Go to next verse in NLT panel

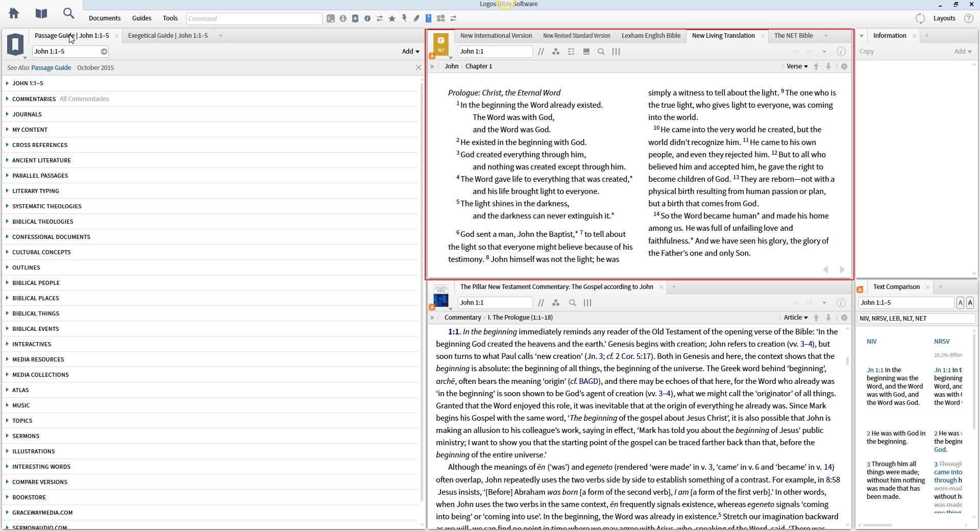(x=828, y=66)
